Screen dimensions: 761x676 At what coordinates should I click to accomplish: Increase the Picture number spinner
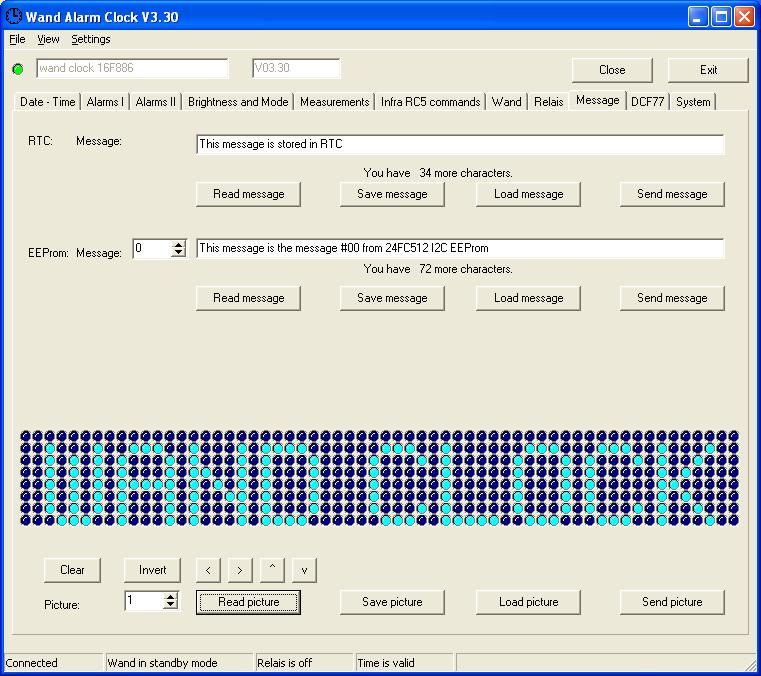[170, 597]
